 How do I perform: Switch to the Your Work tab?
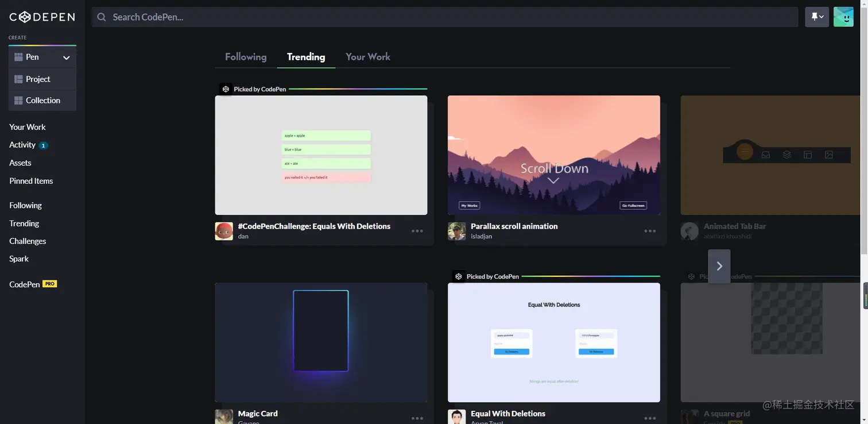tap(368, 56)
